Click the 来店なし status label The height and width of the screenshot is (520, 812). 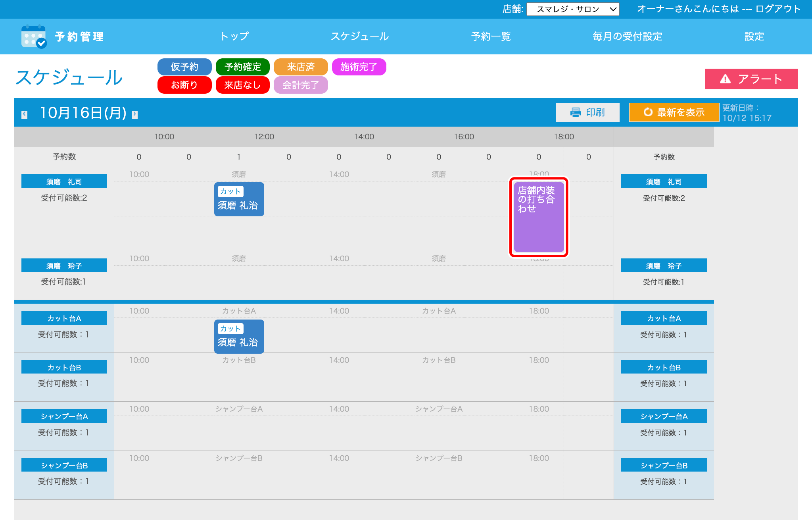[243, 85]
